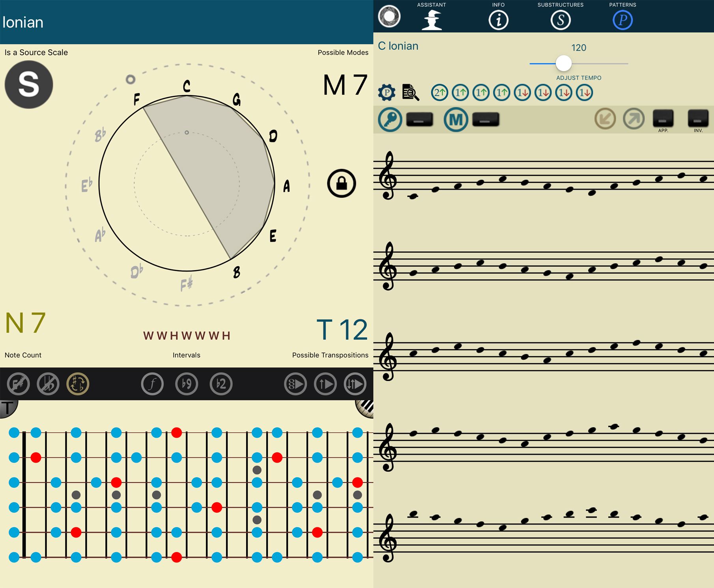
Task: Click the Source Scale S badge
Action: [x=29, y=84]
